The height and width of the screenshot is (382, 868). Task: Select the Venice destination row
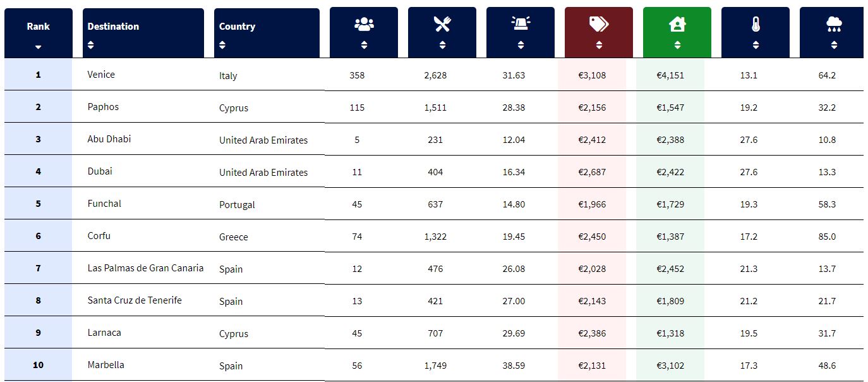434,75
